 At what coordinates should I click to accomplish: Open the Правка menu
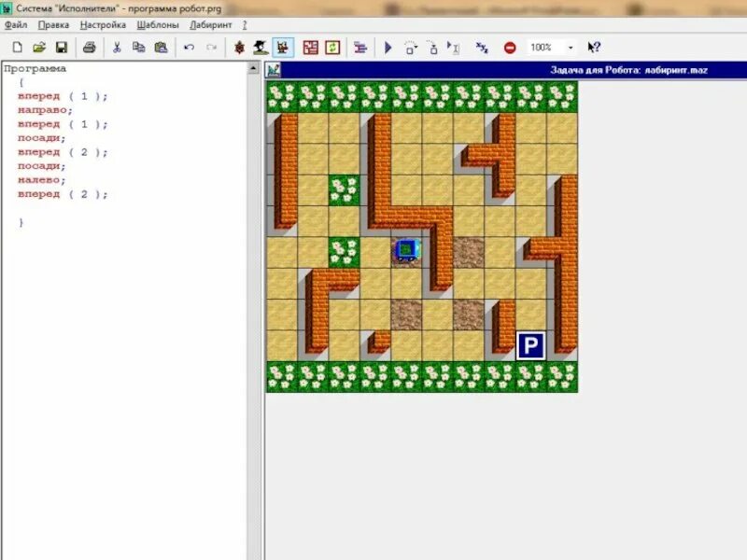click(53, 25)
